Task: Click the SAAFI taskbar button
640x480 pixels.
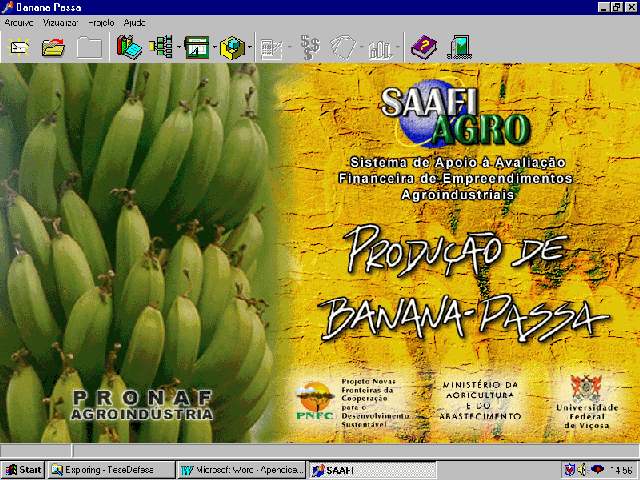Action: tap(372, 470)
